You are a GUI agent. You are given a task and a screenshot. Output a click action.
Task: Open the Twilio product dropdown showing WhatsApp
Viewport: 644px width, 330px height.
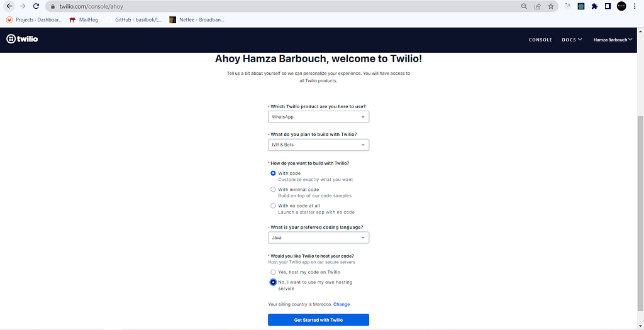318,117
